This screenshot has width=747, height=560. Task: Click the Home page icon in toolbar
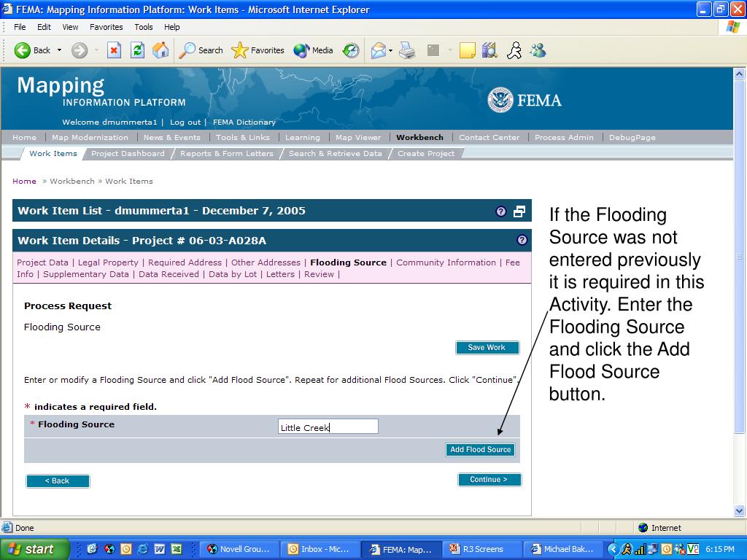(160, 50)
